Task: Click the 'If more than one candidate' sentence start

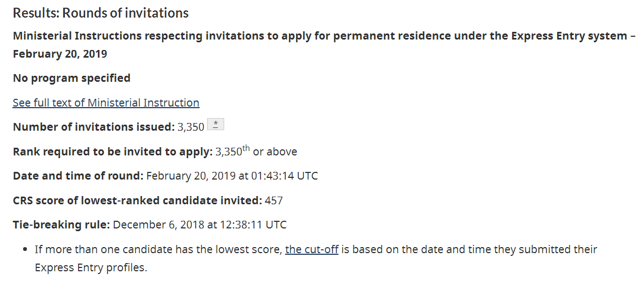Action: pos(99,249)
